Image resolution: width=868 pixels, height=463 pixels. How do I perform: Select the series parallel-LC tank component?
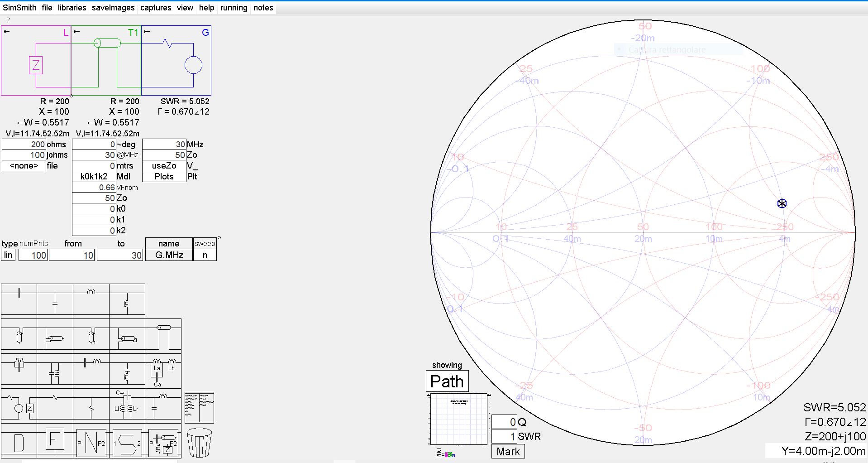19,370
